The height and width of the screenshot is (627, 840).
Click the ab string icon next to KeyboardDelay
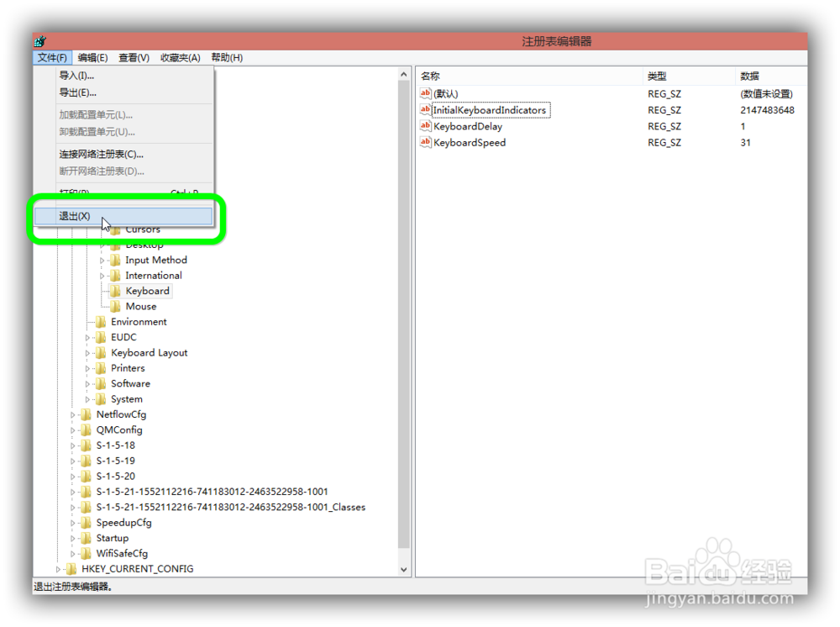[426, 126]
